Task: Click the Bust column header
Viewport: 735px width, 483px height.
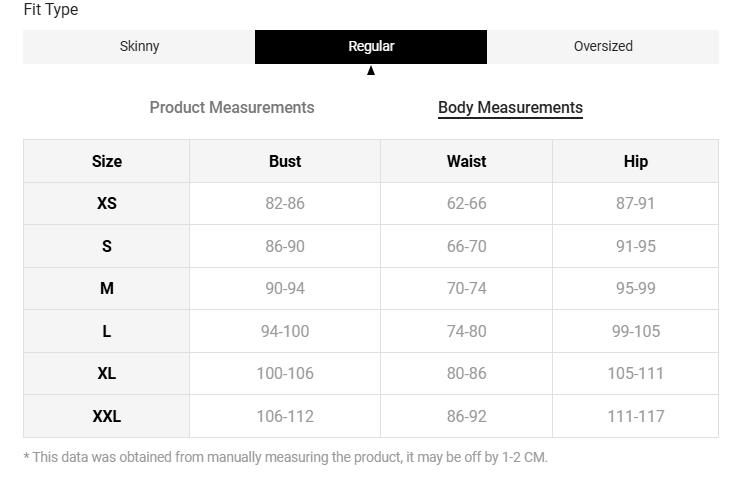Action: click(285, 161)
